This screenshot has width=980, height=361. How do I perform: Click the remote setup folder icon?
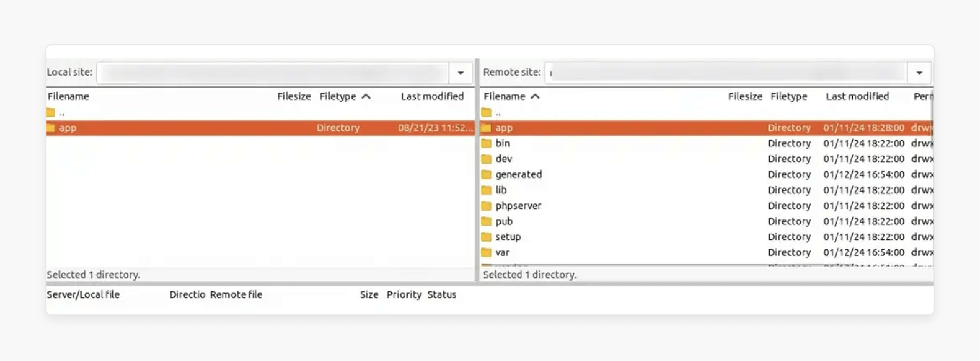486,237
